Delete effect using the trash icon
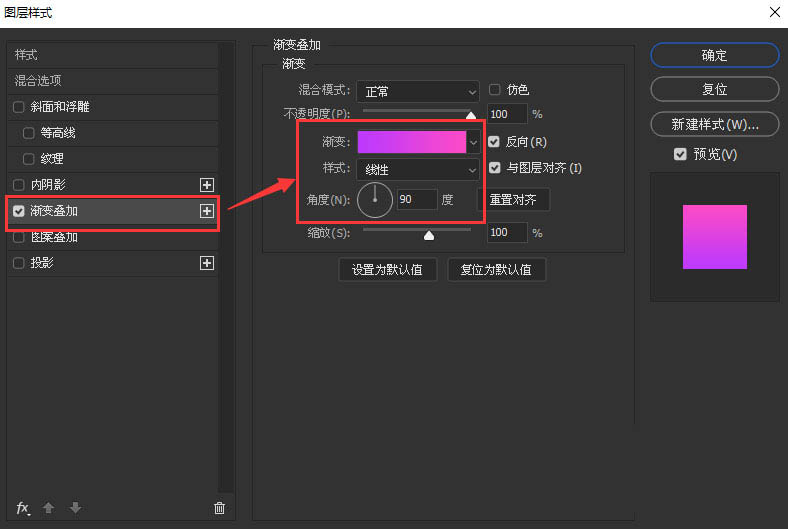 pos(219,508)
